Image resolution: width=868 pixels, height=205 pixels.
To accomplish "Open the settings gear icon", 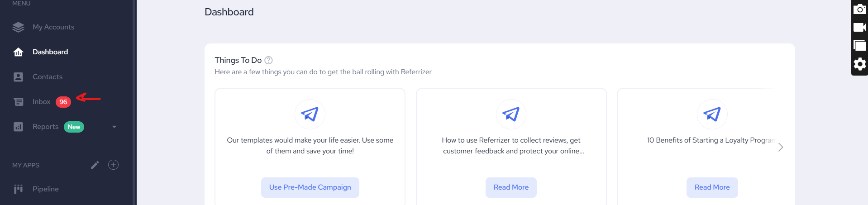I will point(859,64).
